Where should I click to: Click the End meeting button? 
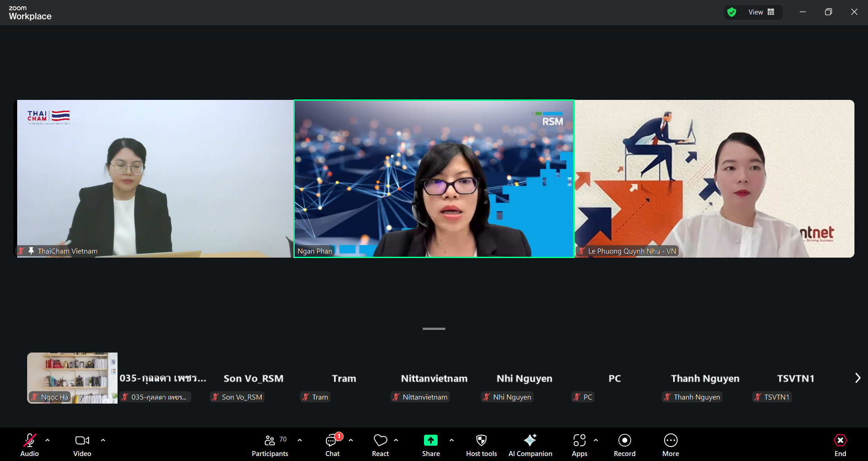840,445
